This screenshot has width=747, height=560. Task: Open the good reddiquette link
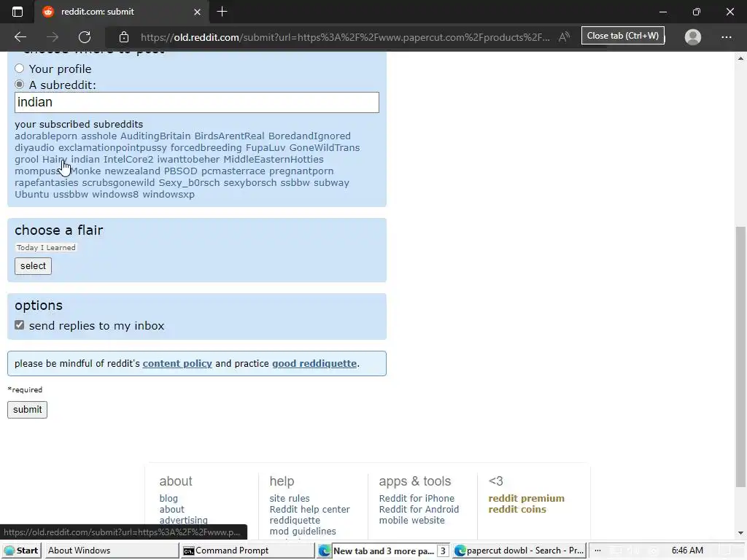pos(314,363)
